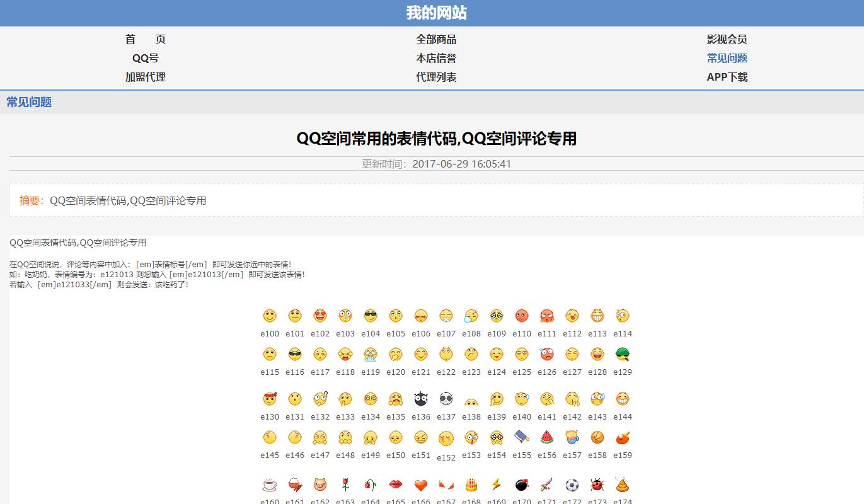The width and height of the screenshot is (864, 504).
Task: Click the line starting 如：吃奶奶
Action: pyautogui.click(x=158, y=275)
